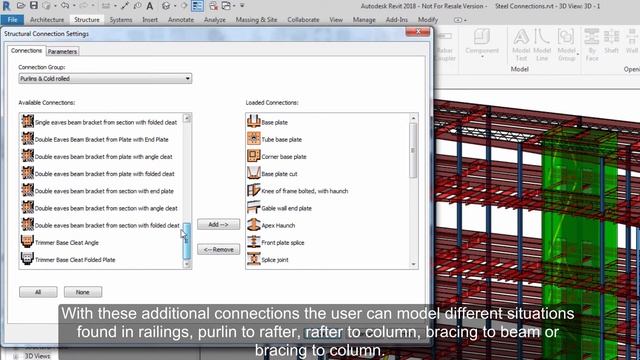This screenshot has height=360, width=640.
Task: Click the Switch Windows icon
Action: (226, 6)
